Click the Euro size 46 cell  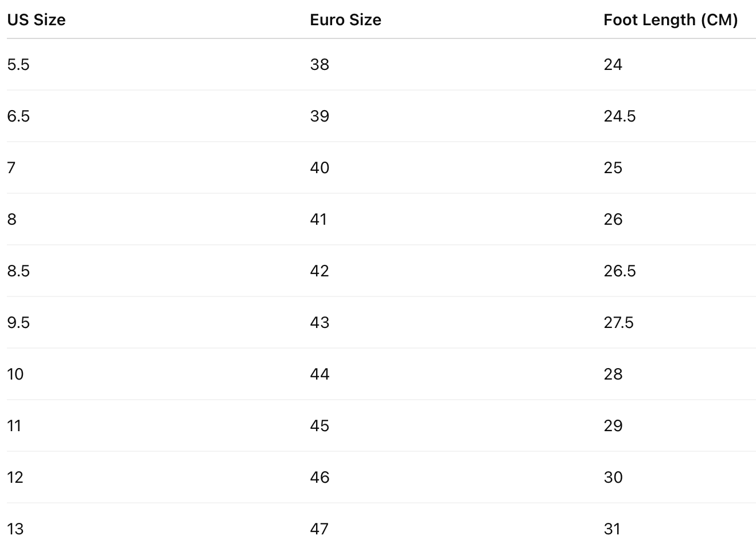click(x=319, y=477)
